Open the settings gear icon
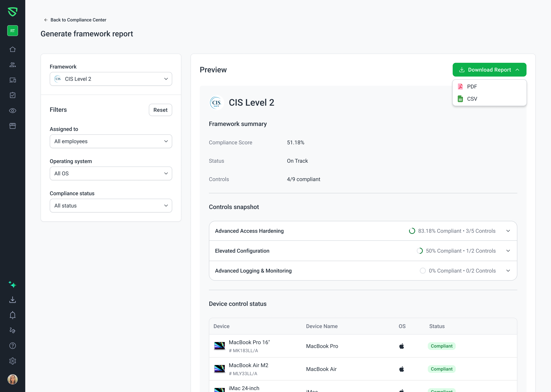This screenshot has width=551, height=392. pyautogui.click(x=13, y=361)
